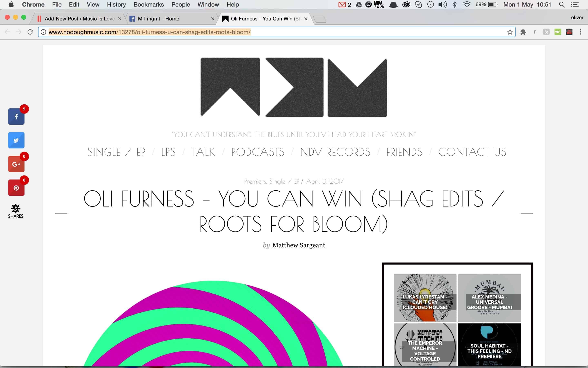The width and height of the screenshot is (588, 368).
Task: Share post on Google Plus button
Action: (x=16, y=164)
